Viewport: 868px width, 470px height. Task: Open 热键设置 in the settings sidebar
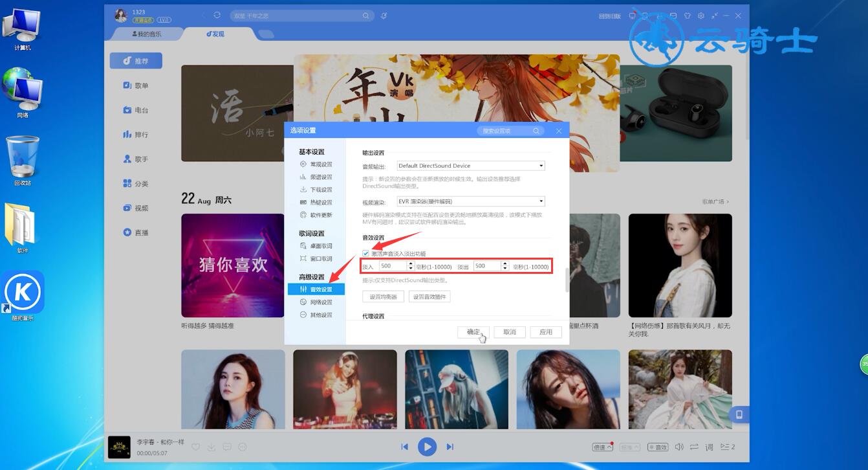[316, 202]
